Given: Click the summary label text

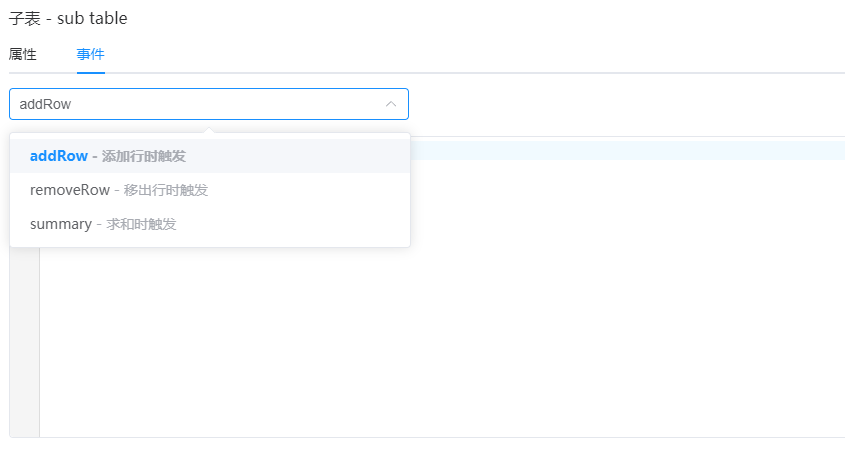Looking at the screenshot, I should (61, 224).
